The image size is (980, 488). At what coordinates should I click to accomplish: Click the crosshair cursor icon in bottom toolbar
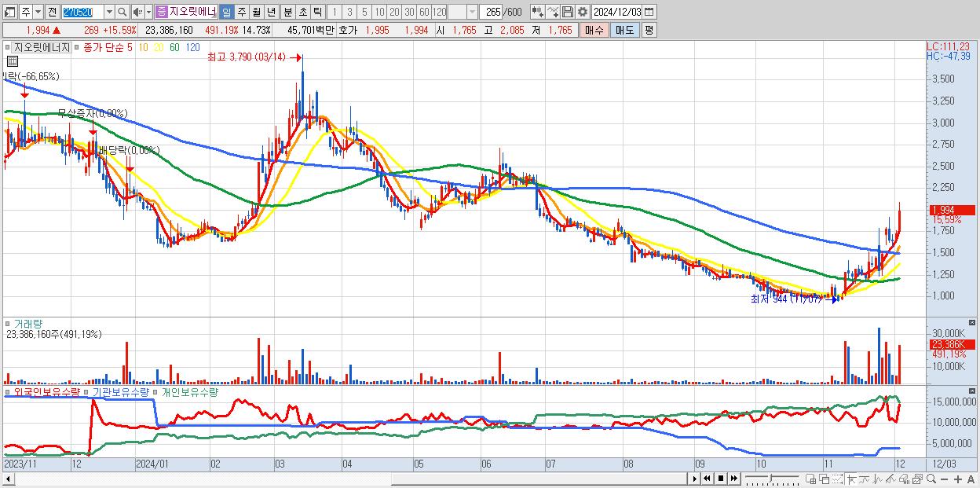click(851, 479)
